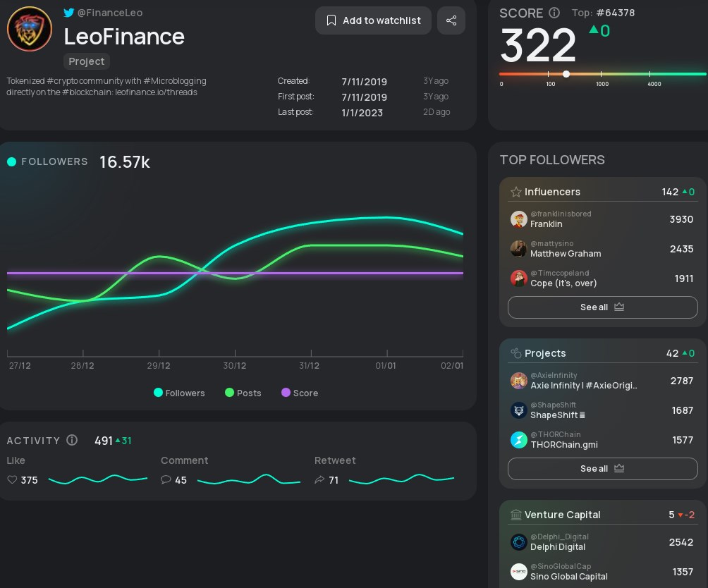
Task: Click the Followers teal dot indicator
Action: click(12, 161)
